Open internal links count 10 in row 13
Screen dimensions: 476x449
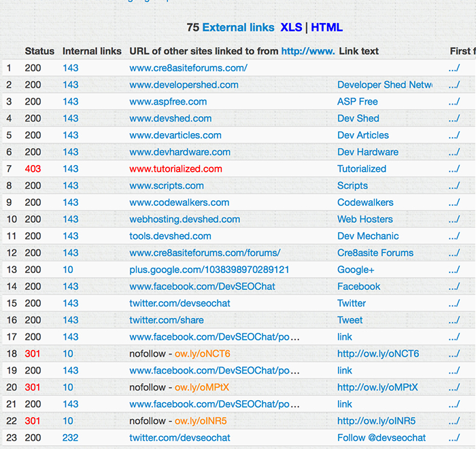tap(68, 270)
